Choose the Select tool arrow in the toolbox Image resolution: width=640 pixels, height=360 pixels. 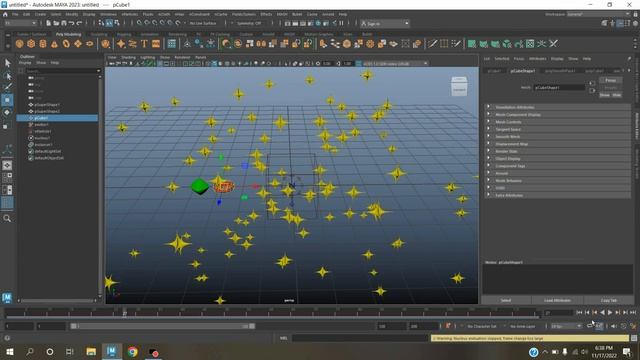pos(7,63)
